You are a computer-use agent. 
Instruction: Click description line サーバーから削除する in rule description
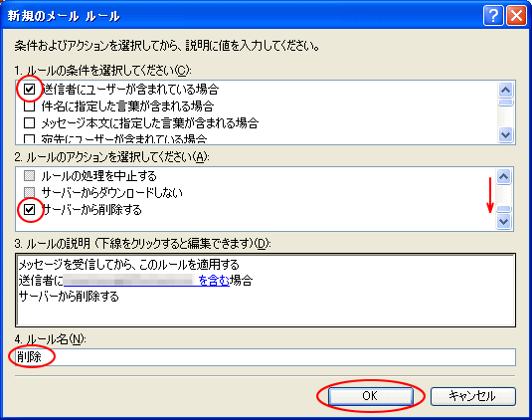[x=69, y=297]
